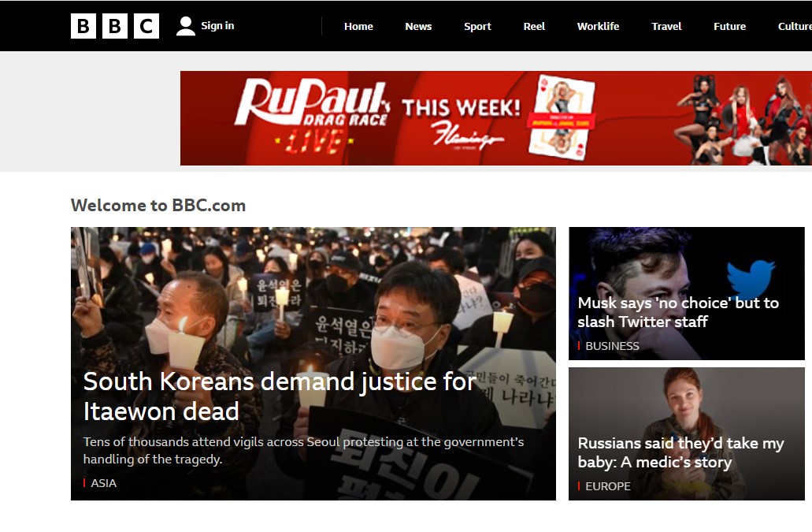
Task: Open Russians said they'd take my baby story
Action: tap(681, 452)
